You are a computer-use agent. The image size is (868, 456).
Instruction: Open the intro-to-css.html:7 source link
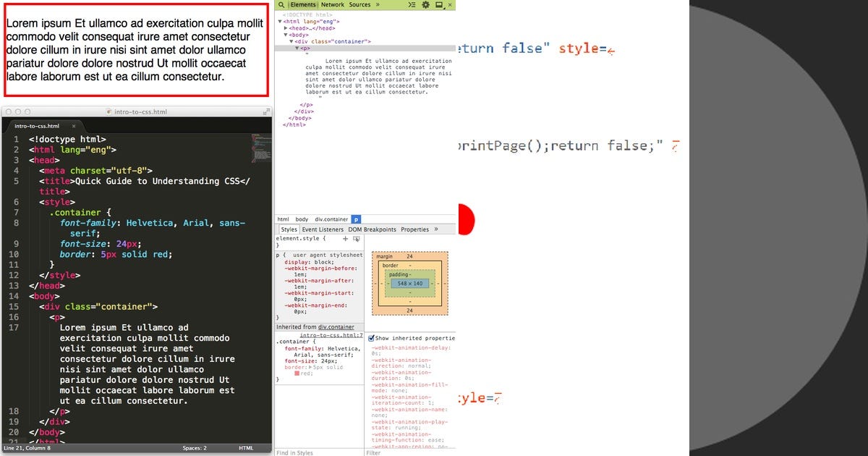tap(331, 336)
